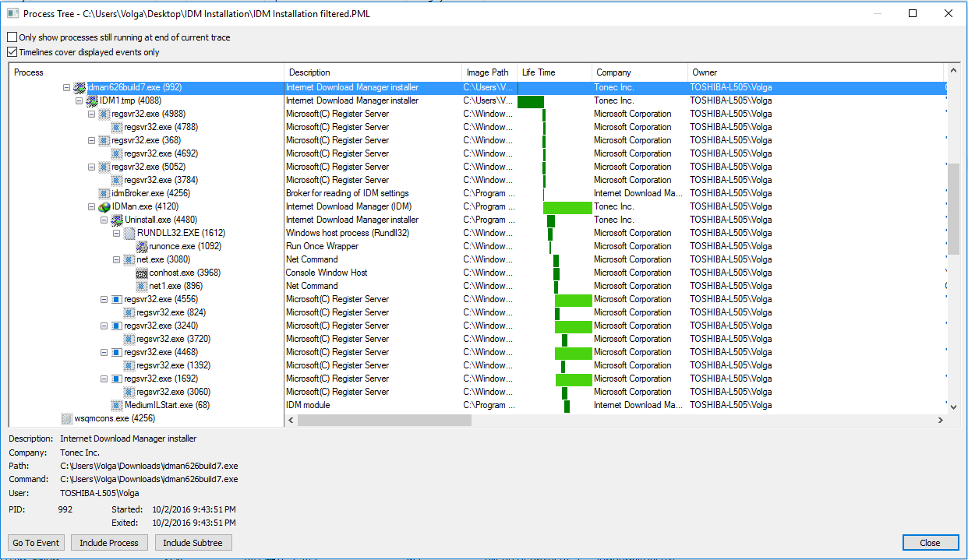Click the IDM1.tmp (4088) process icon
This screenshot has width=968, height=560.
click(x=92, y=100)
